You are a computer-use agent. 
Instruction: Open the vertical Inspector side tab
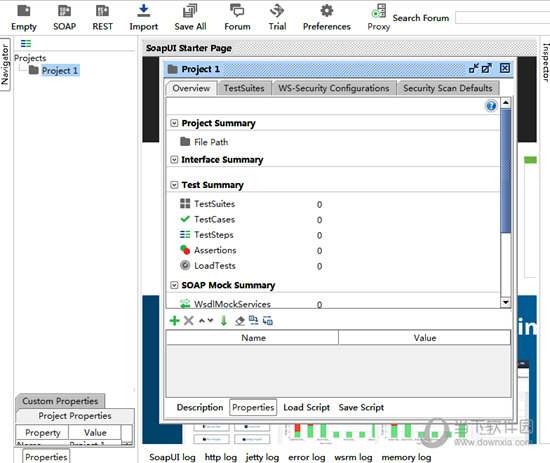[x=545, y=62]
